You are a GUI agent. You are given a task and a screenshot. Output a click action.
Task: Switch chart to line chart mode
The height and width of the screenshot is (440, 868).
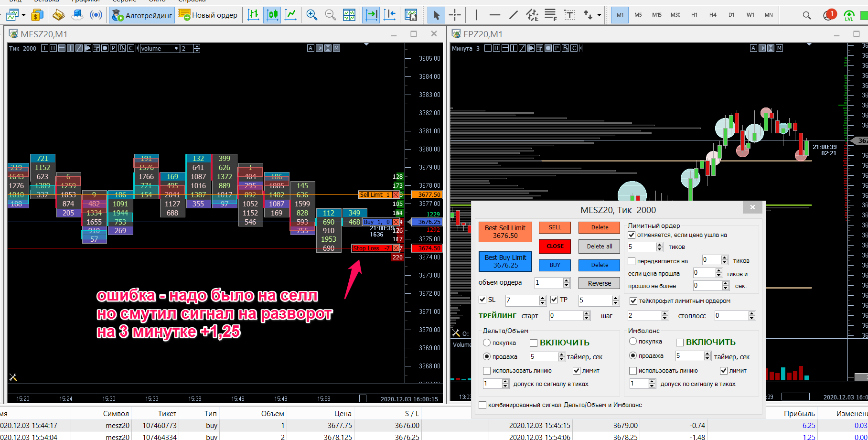tap(290, 15)
